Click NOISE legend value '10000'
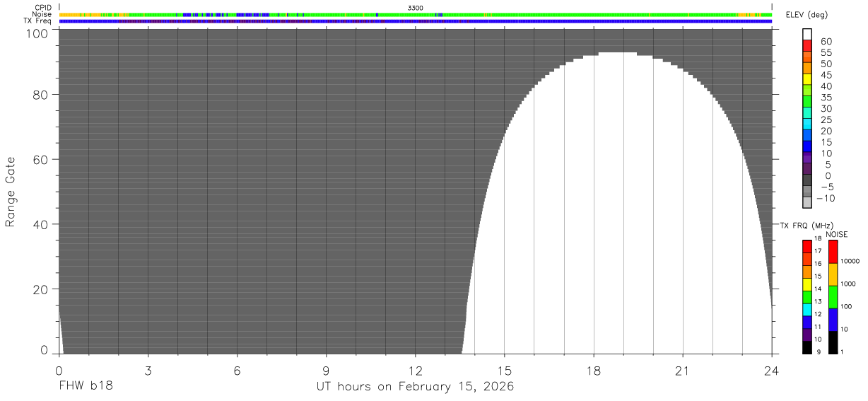This screenshot has width=868, height=401. [x=849, y=261]
